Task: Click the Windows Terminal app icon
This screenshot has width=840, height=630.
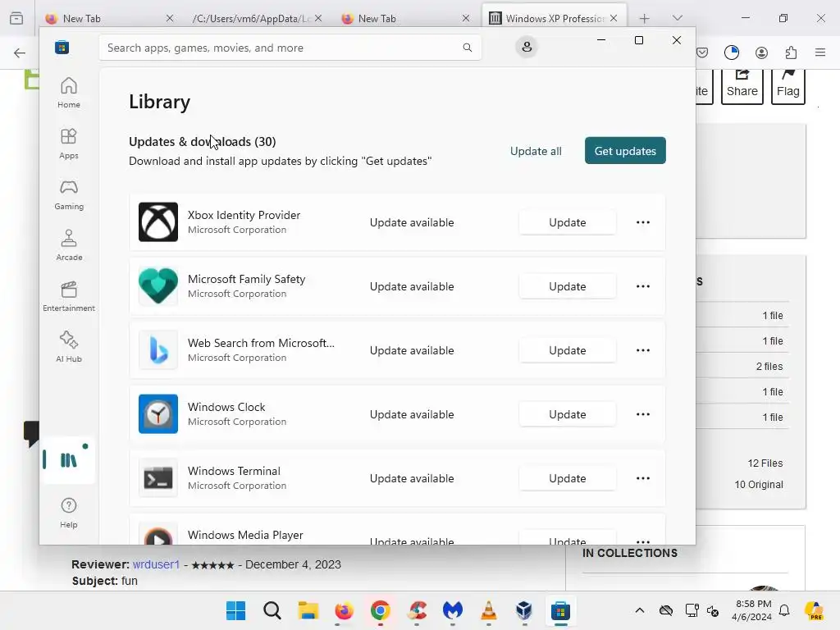Action: point(158,478)
